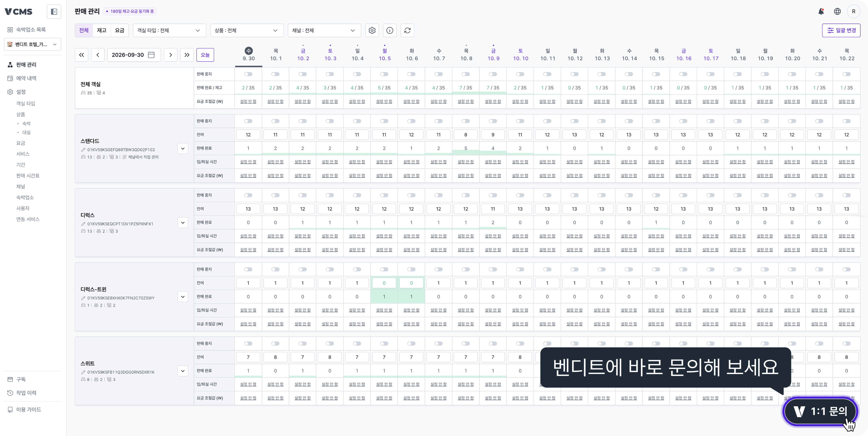This screenshot has height=436, width=868.
Task: Click edit pencil next to 디럭스 ID
Action: (x=83, y=224)
